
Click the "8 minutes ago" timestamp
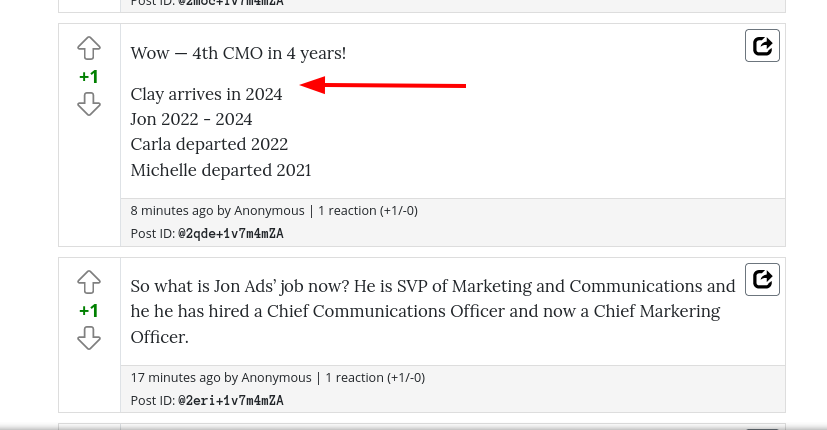point(171,211)
